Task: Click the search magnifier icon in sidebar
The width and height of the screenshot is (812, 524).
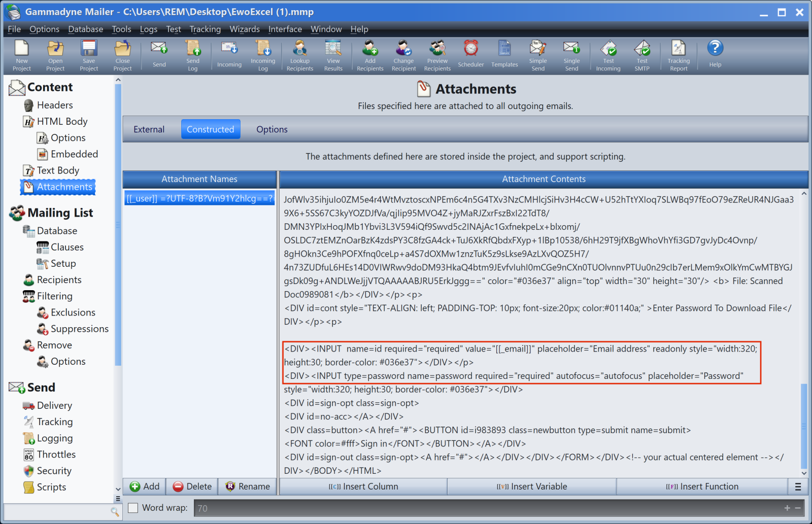Action: point(115,512)
